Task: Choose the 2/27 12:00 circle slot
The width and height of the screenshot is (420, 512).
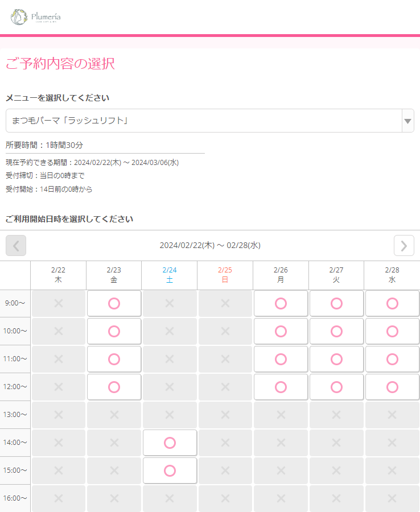Action: pyautogui.click(x=336, y=387)
